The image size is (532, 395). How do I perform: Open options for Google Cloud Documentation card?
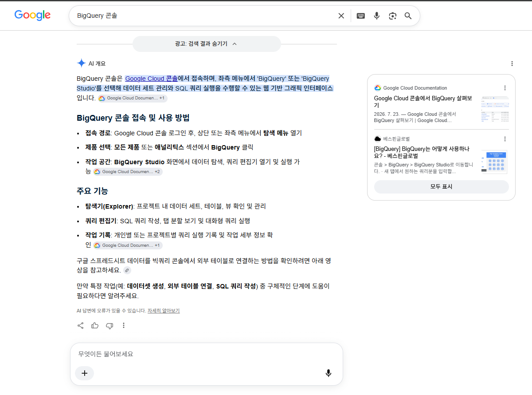(505, 88)
